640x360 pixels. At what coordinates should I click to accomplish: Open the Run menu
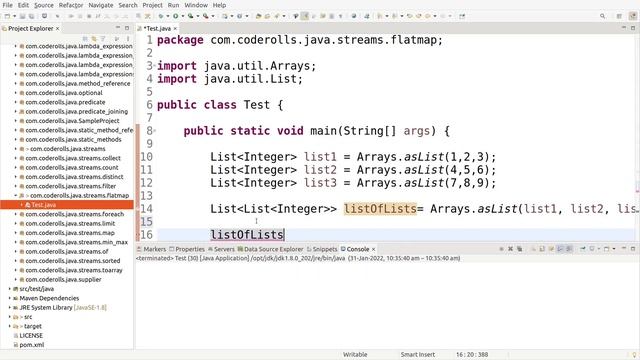point(173,5)
